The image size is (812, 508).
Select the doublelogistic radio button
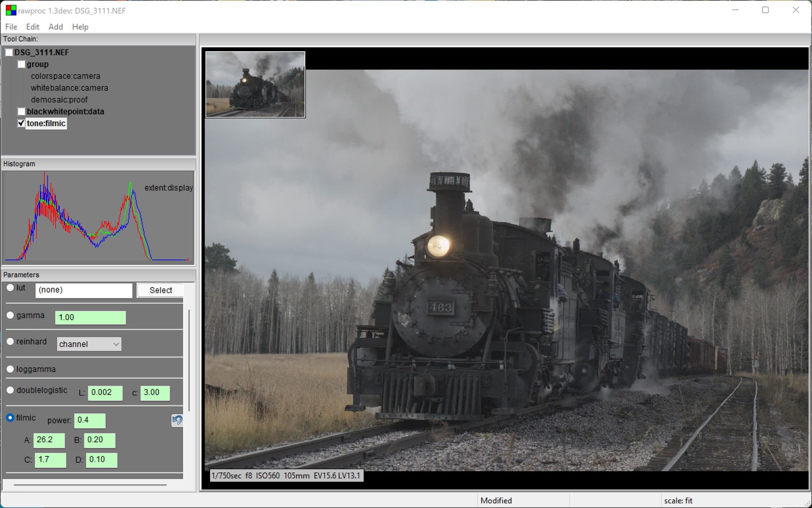pyautogui.click(x=11, y=390)
